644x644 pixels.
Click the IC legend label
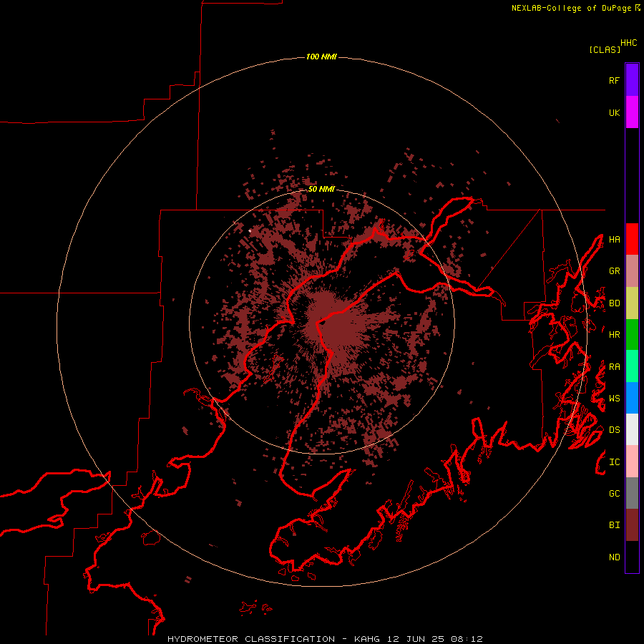pos(614,462)
